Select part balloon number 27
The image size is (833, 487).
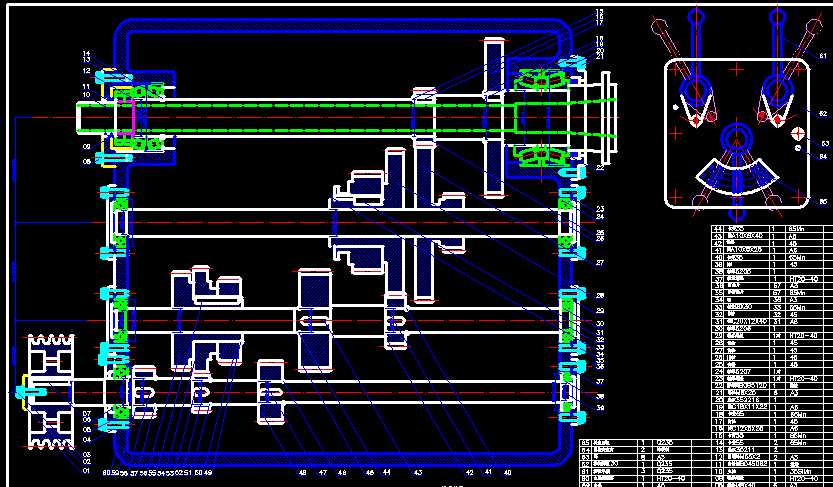click(x=600, y=262)
